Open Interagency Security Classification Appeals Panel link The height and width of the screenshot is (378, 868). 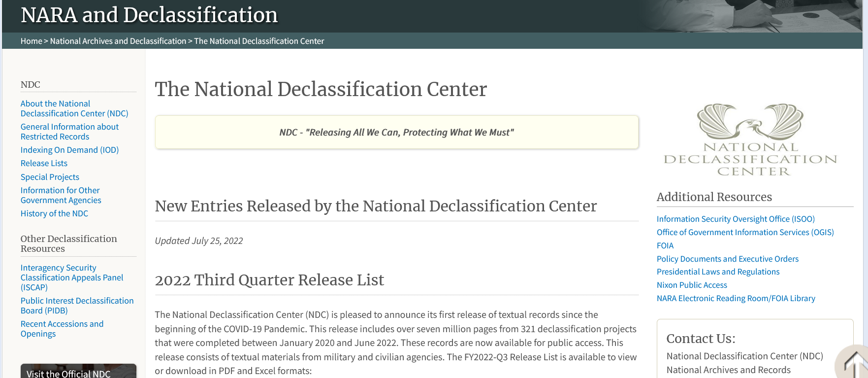72,277
